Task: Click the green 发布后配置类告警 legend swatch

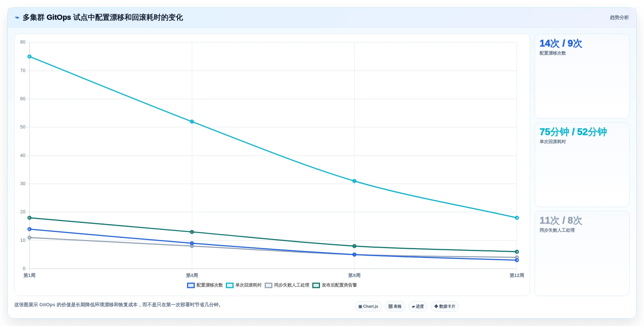Action: pos(316,285)
